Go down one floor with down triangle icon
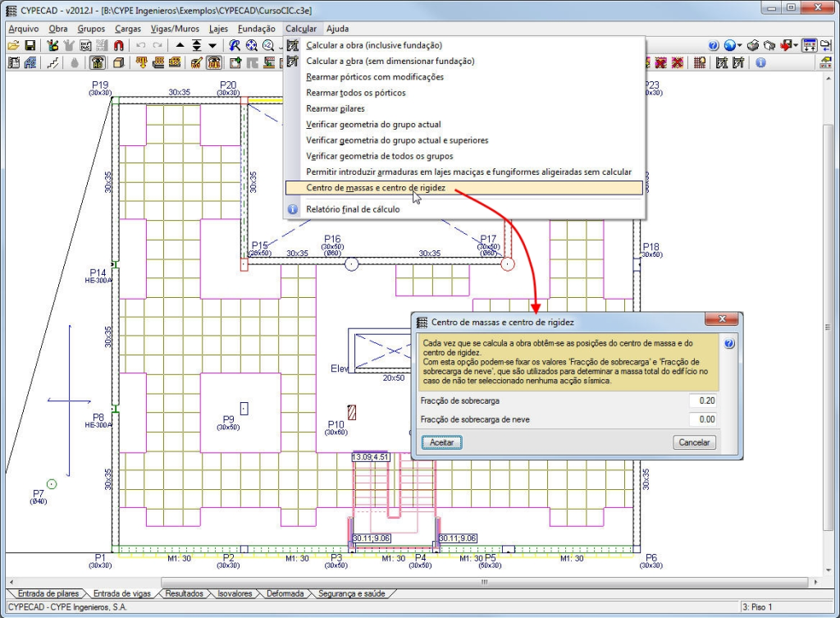Screen dimensions: 840x618 point(212,46)
